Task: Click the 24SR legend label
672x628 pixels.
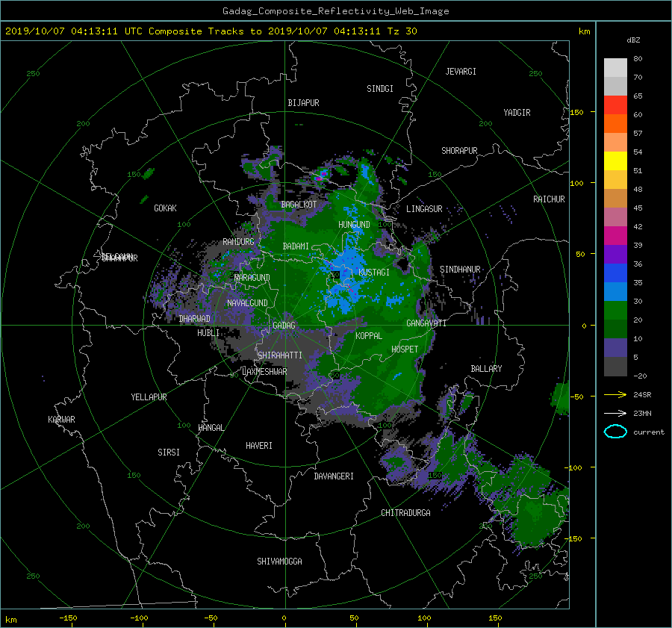Action: (x=642, y=394)
